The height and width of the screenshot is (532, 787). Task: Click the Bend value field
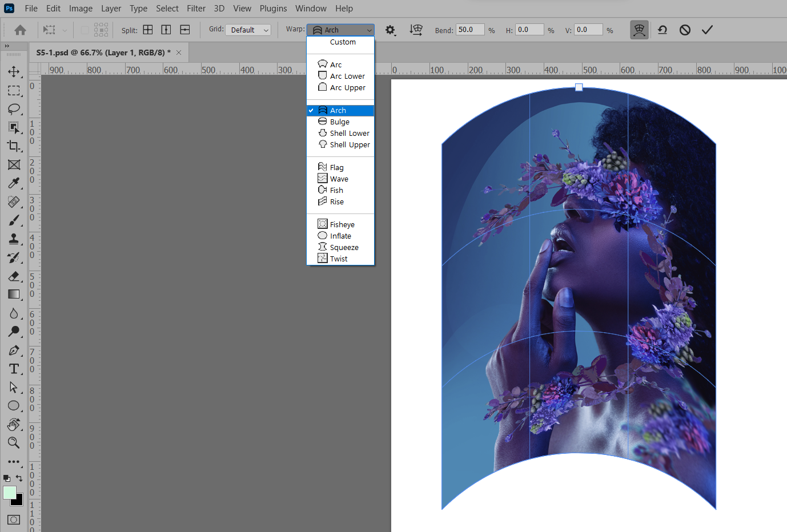tap(470, 30)
